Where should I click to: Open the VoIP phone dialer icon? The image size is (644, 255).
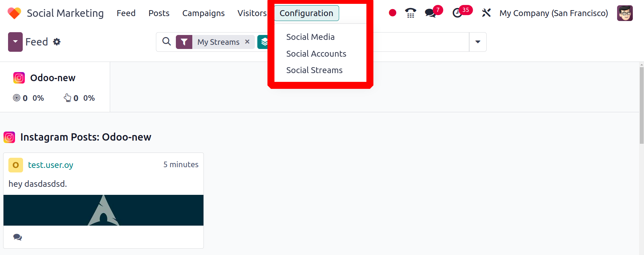[411, 13]
